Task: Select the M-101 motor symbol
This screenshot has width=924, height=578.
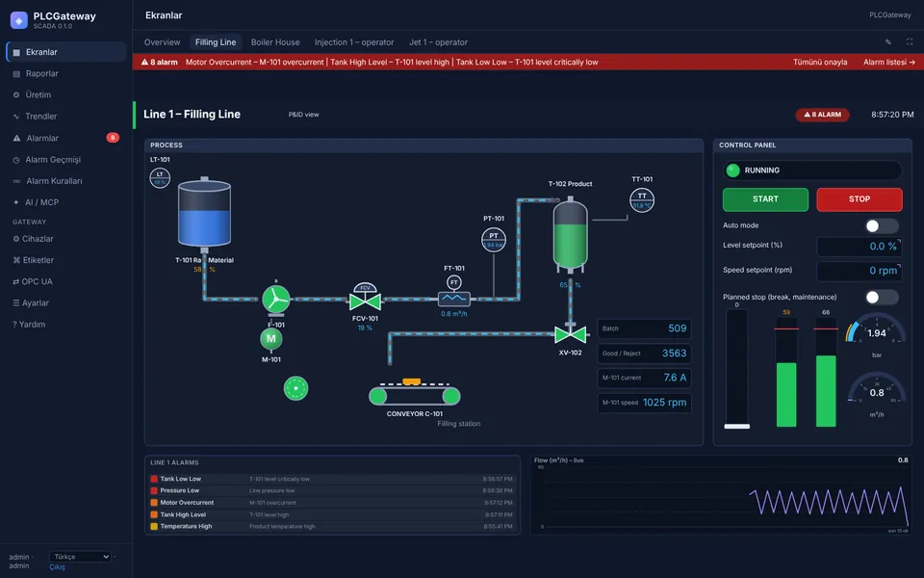Action: click(271, 339)
